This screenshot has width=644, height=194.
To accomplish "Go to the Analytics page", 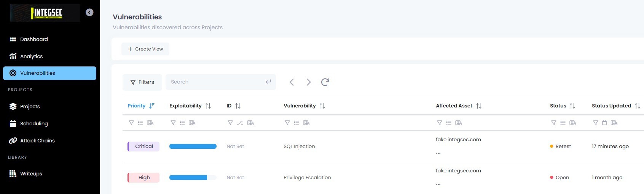I will 31,56.
